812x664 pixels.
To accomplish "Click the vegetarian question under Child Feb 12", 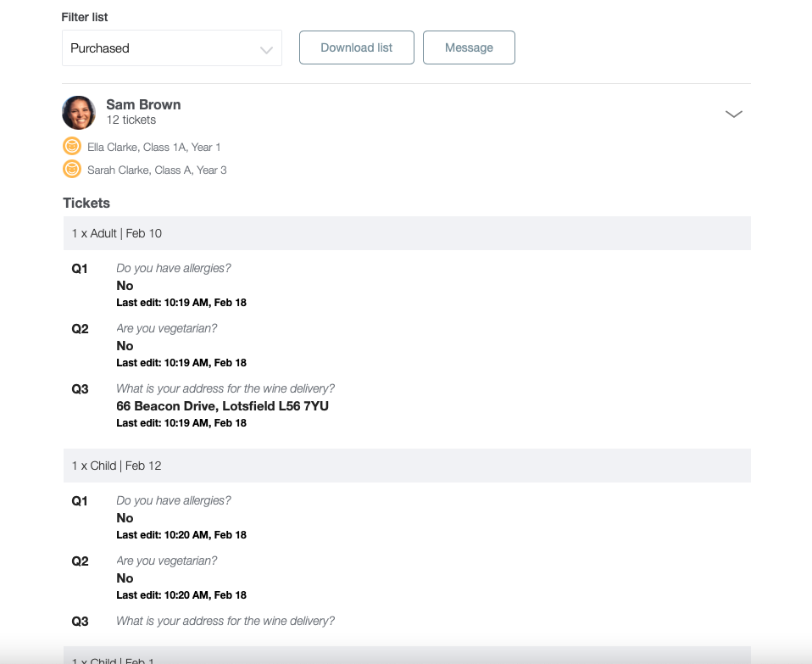I will (167, 561).
